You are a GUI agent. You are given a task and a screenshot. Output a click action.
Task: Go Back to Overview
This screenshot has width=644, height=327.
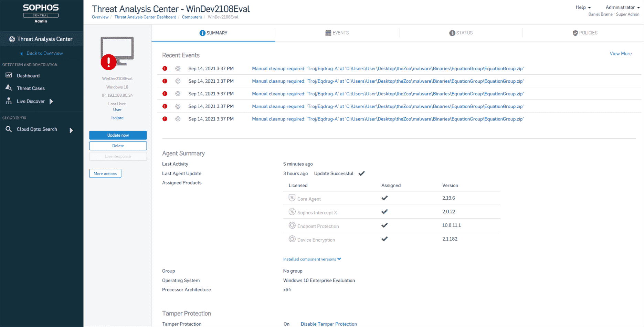pos(45,53)
